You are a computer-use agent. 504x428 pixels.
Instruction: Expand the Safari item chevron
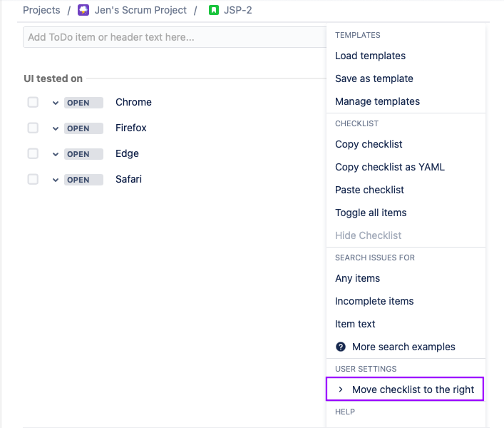point(55,180)
